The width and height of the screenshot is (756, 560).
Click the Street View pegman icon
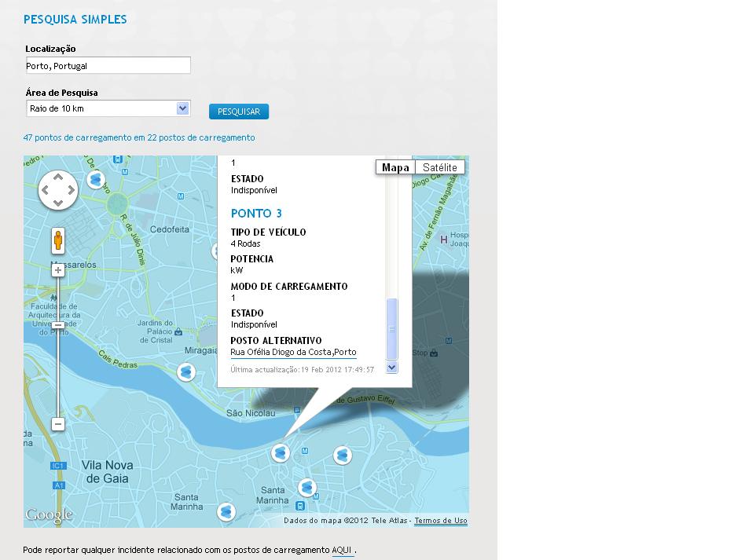[x=58, y=240]
